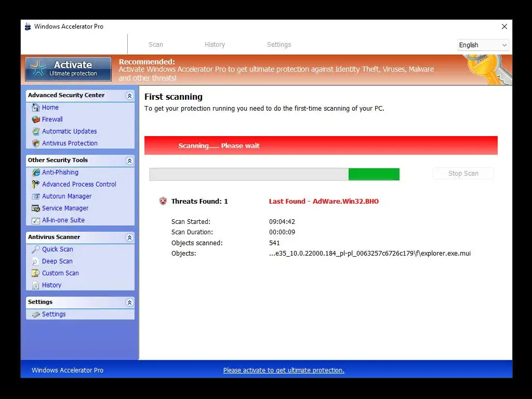Open the All-in-one Suite link
Viewport: 532px width, 399px height.
[63, 220]
